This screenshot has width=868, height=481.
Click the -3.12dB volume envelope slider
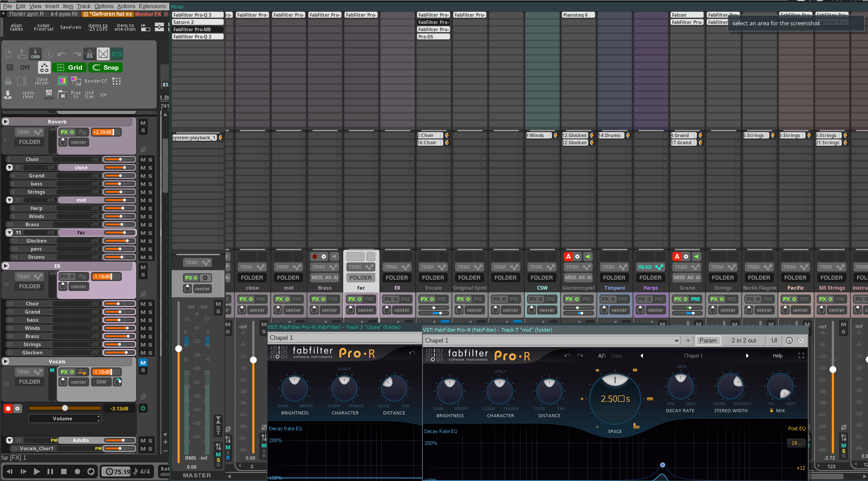coord(64,408)
